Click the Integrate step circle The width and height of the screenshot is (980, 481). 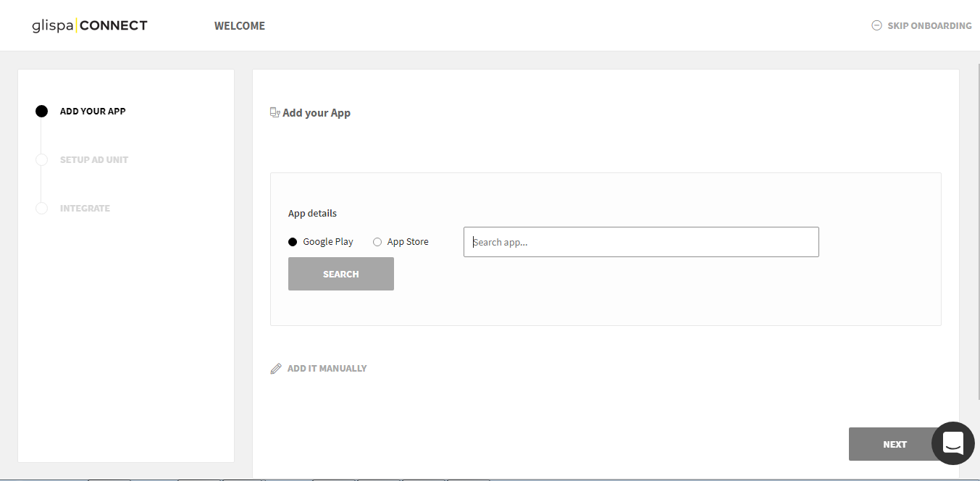point(42,209)
